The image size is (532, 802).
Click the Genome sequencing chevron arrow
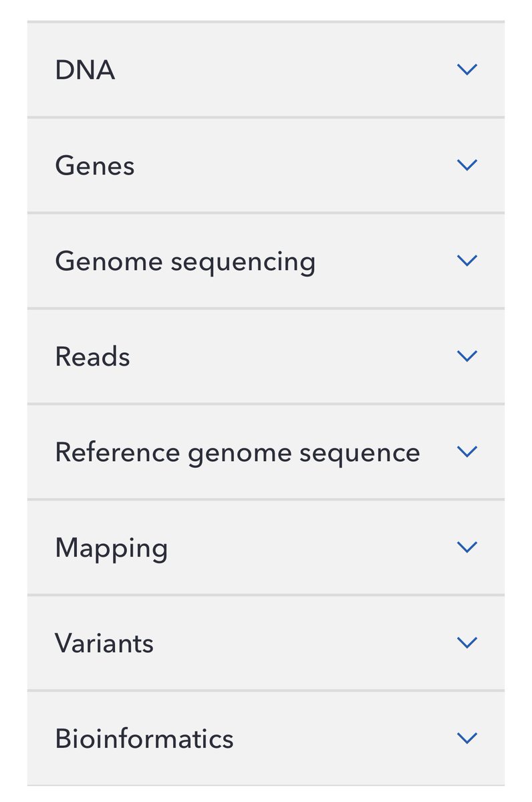tap(467, 260)
